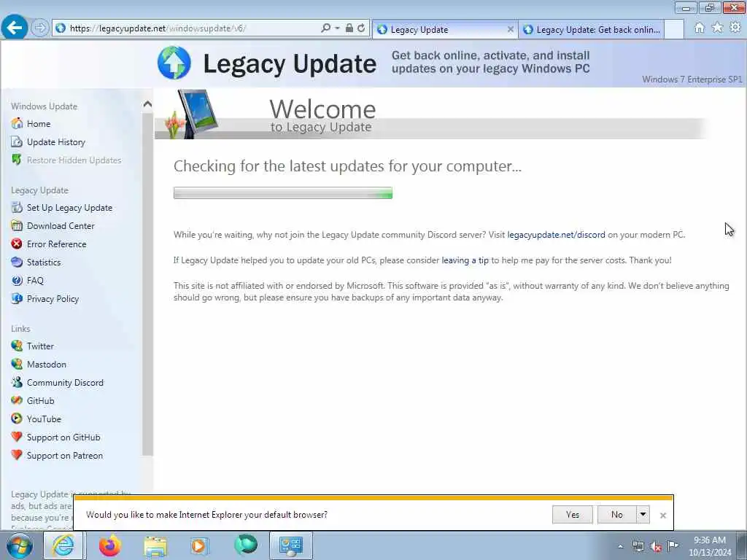Refresh the page with the reload icon
Viewport: 747px width, 560px height.
tap(362, 28)
